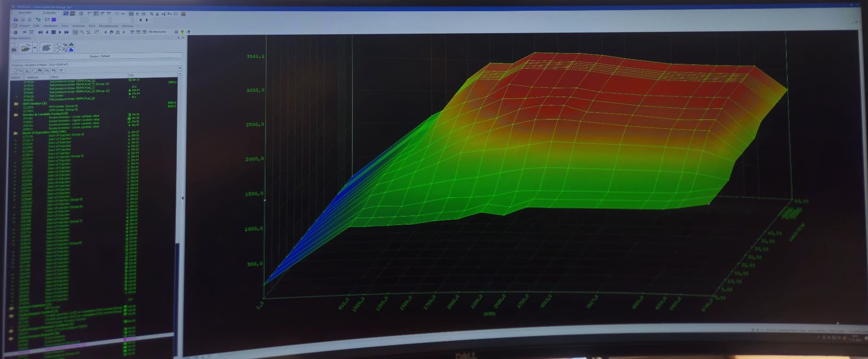Click the open-folder icon in Map selection
This screenshot has width=868, height=359.
coord(25,48)
